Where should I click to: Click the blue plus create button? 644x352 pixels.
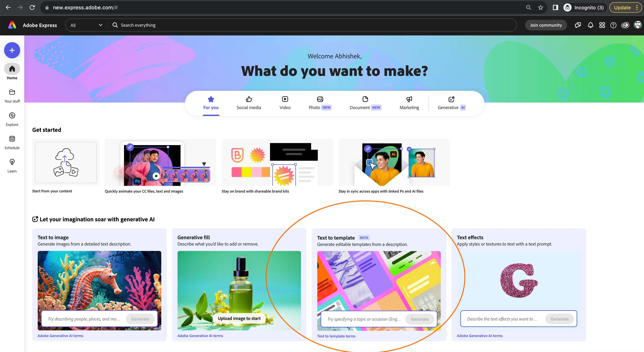(x=12, y=50)
